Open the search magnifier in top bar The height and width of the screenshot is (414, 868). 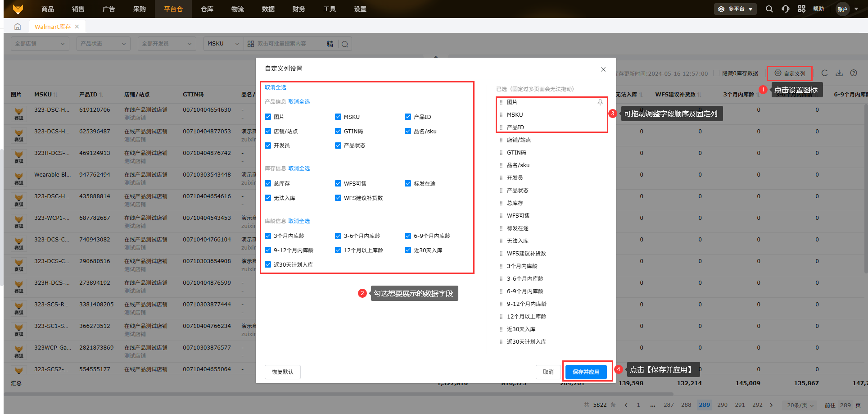[769, 9]
